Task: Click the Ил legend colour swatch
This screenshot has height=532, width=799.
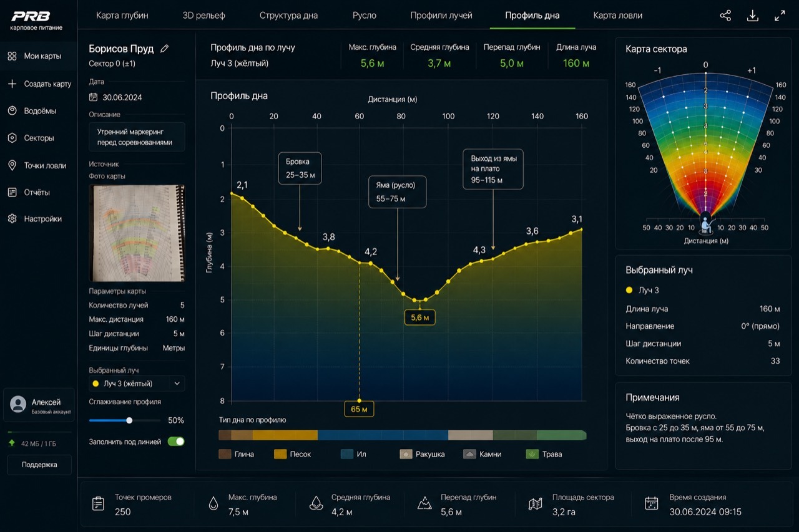Action: [x=347, y=454]
